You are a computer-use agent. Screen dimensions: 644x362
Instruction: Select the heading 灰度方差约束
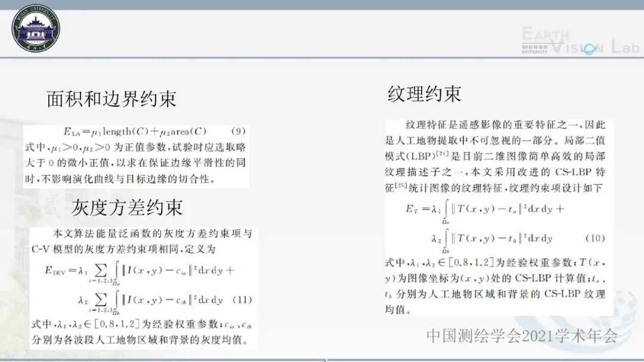[127, 207]
